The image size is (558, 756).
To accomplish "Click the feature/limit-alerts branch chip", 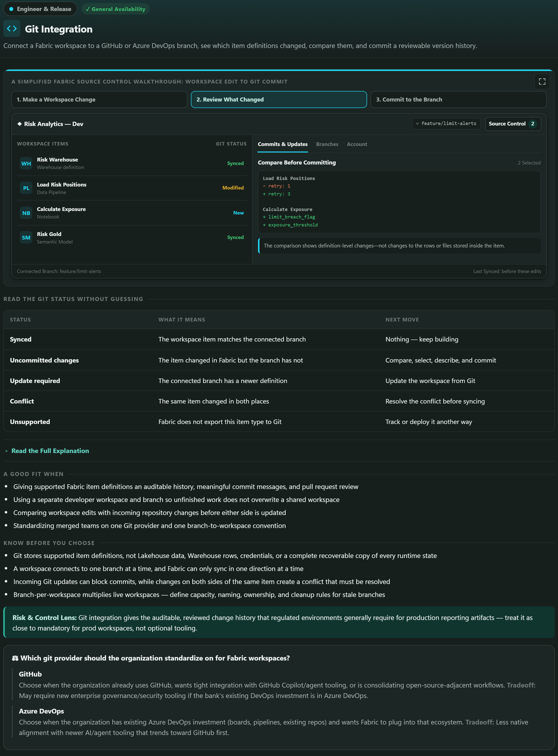I will coord(446,123).
